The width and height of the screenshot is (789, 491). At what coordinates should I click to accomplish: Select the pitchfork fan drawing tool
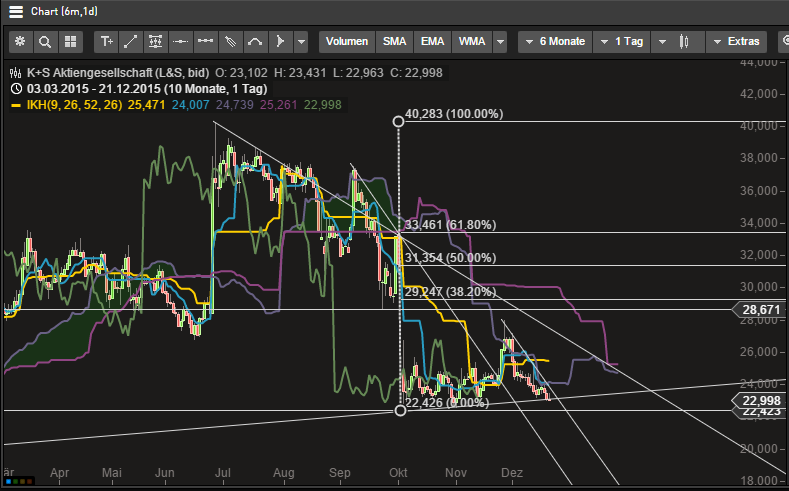coord(230,42)
